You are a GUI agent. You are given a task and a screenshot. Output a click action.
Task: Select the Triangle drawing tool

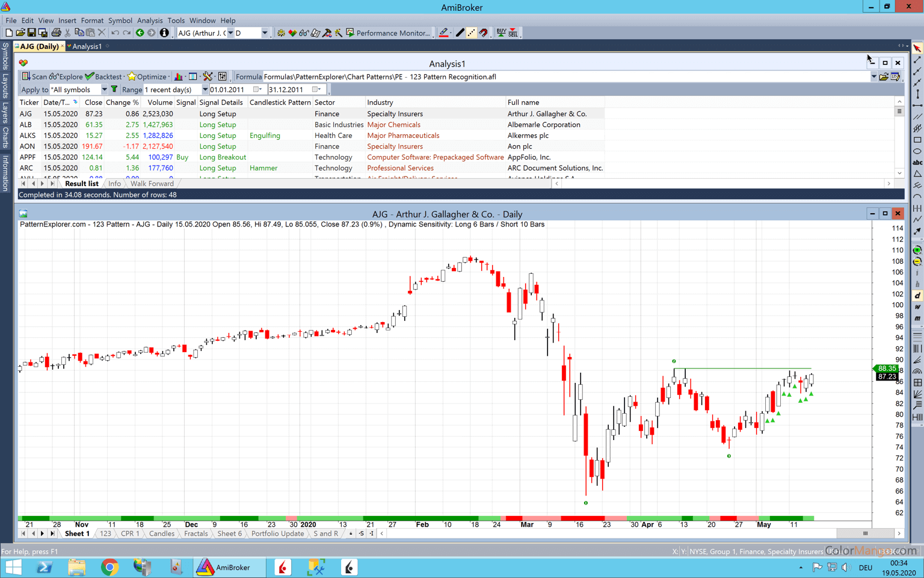click(917, 174)
